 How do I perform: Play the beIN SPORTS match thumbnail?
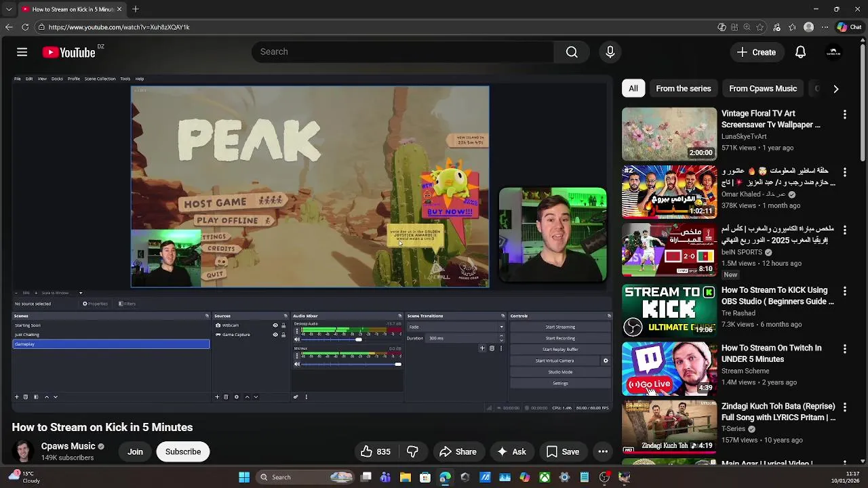669,251
